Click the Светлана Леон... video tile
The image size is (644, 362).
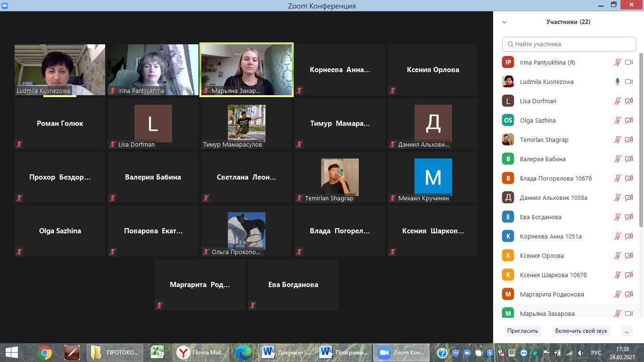(x=247, y=177)
